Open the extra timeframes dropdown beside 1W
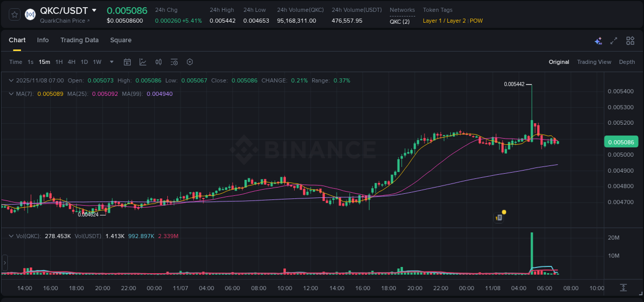 coord(111,62)
